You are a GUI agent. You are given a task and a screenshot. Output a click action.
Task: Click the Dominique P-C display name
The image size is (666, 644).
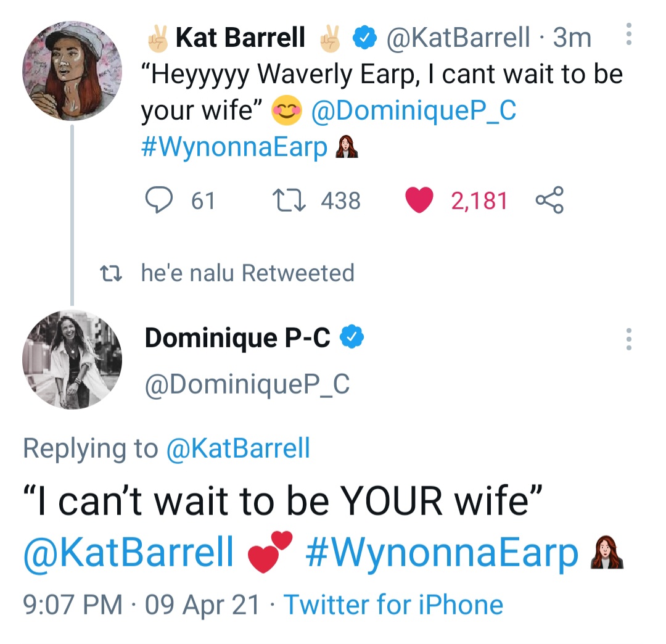[x=237, y=337]
